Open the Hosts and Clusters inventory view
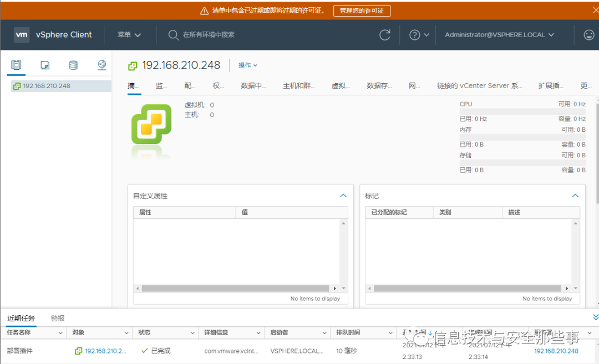599x364 pixels. [x=16, y=65]
